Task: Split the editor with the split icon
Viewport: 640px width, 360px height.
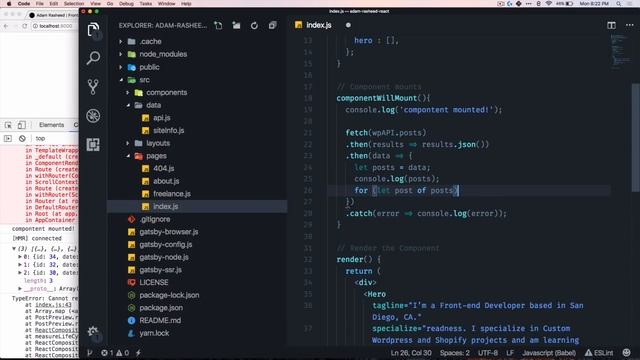Action: click(611, 25)
